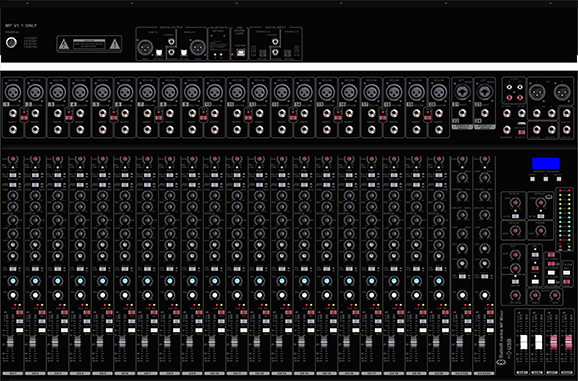Click the rear panel power inlet connector
This screenshot has width=578, height=381.
pyautogui.click(x=11, y=43)
